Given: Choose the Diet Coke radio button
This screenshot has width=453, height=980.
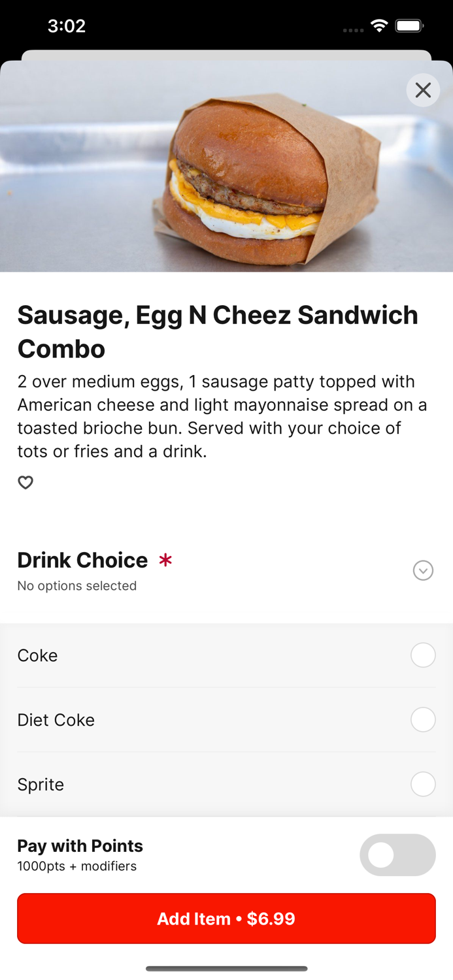Looking at the screenshot, I should tap(423, 720).
